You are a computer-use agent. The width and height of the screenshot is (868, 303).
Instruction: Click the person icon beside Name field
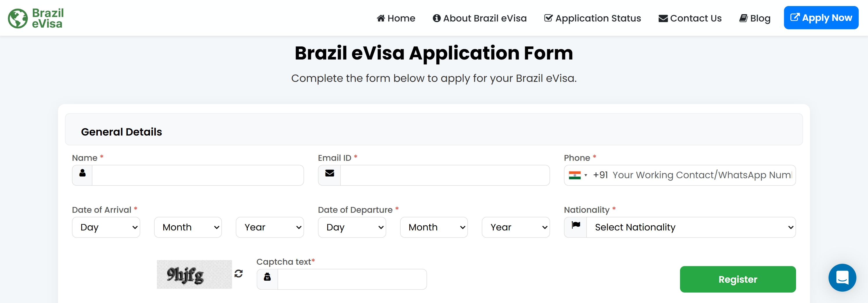[x=82, y=173]
